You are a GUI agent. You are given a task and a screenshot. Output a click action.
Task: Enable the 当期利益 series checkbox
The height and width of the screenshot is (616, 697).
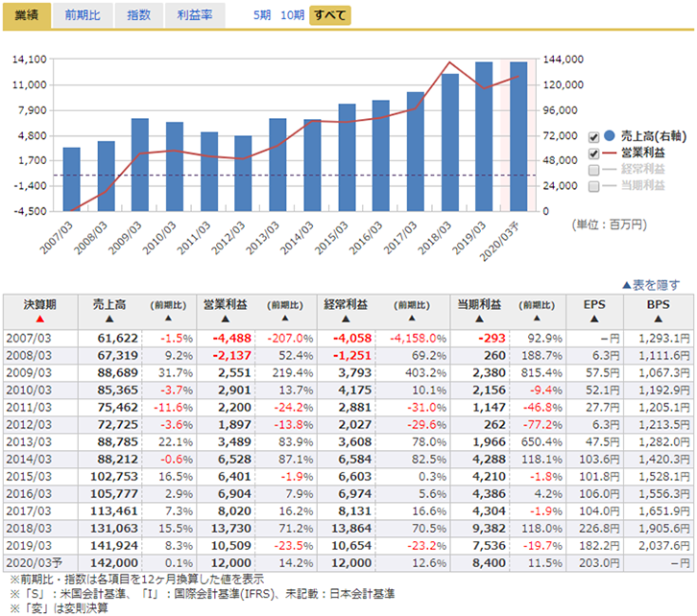point(593,186)
